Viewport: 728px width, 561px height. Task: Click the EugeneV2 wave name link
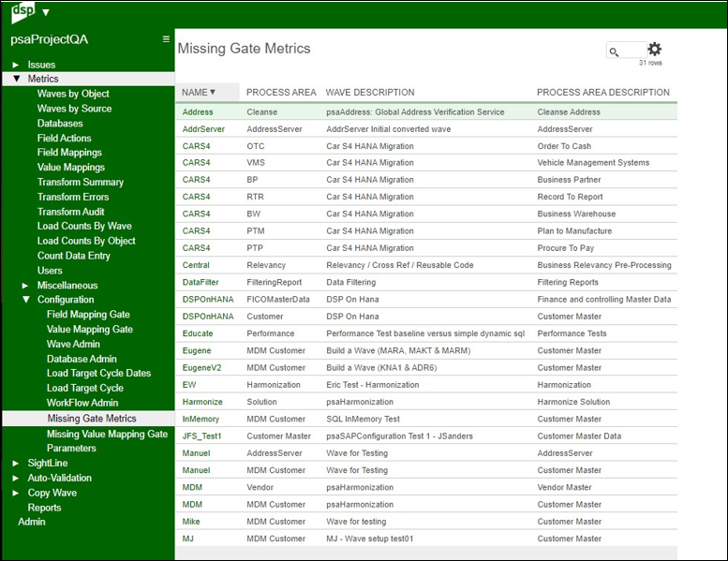(201, 368)
